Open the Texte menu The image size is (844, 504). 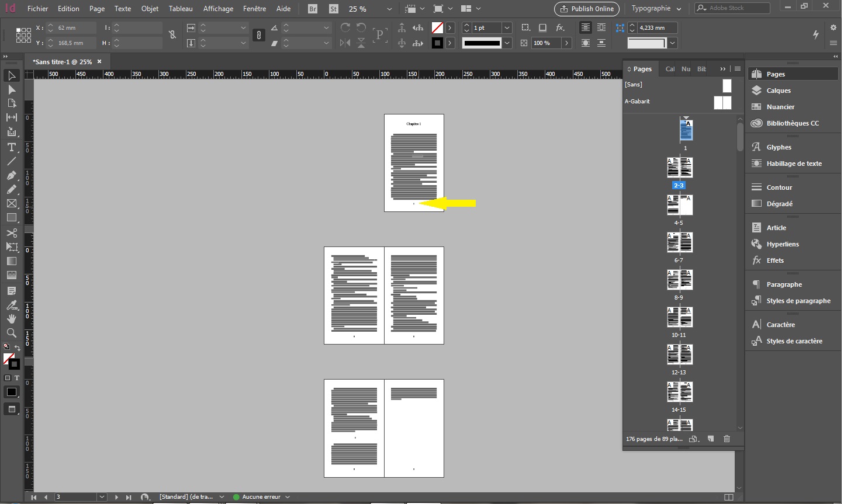pos(123,9)
